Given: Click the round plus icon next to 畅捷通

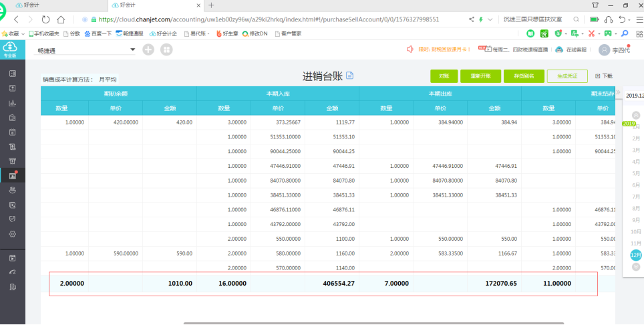Looking at the screenshot, I should coord(148,49).
